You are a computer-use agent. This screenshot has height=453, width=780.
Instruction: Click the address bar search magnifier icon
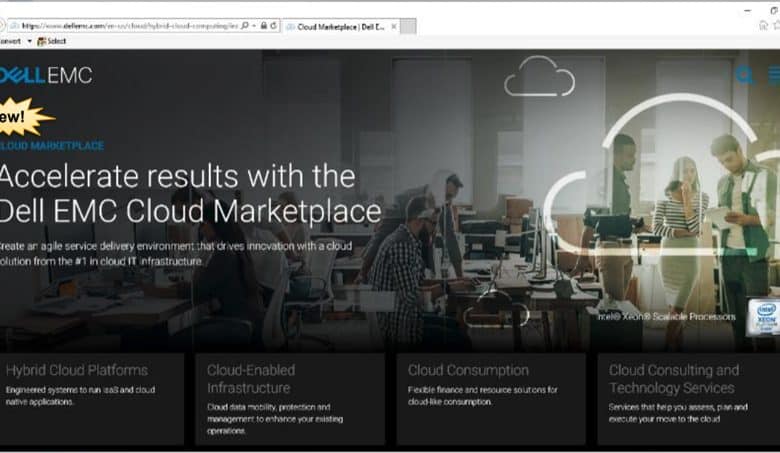click(x=244, y=25)
